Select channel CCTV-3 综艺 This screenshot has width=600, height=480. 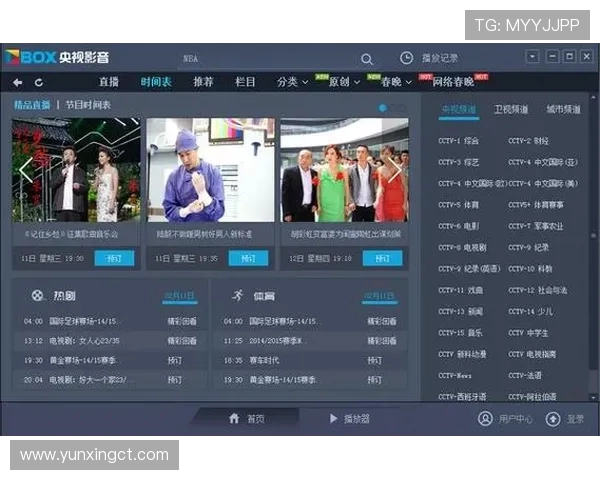point(458,162)
